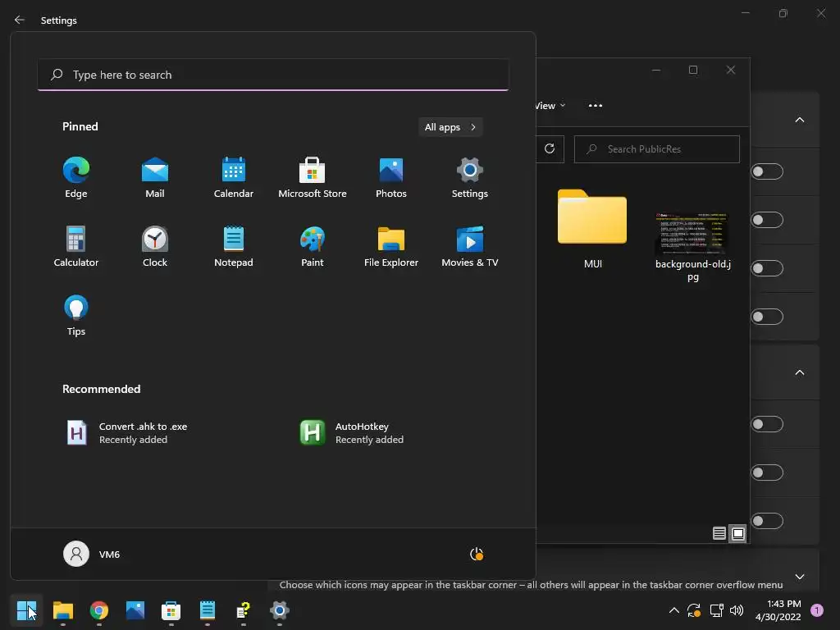
Task: Toggle the fourth switch in Settings
Action: (x=767, y=317)
